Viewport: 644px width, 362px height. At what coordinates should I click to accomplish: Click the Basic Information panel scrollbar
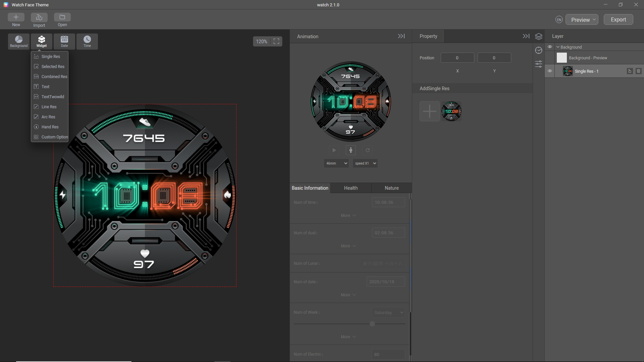click(410, 256)
